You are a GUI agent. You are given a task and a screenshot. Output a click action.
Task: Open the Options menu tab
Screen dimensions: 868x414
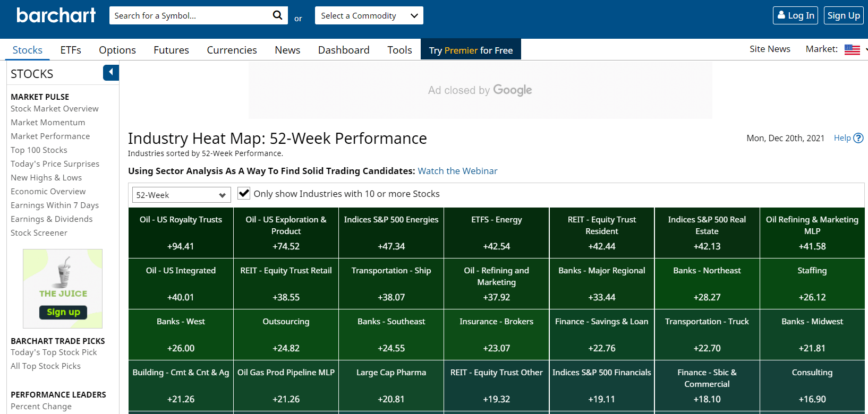(x=117, y=50)
